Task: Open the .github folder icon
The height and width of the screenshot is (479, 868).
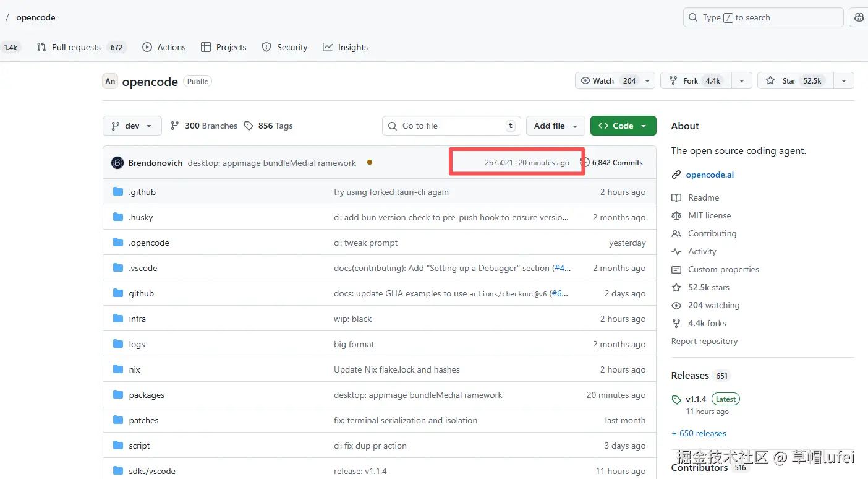Action: point(118,192)
